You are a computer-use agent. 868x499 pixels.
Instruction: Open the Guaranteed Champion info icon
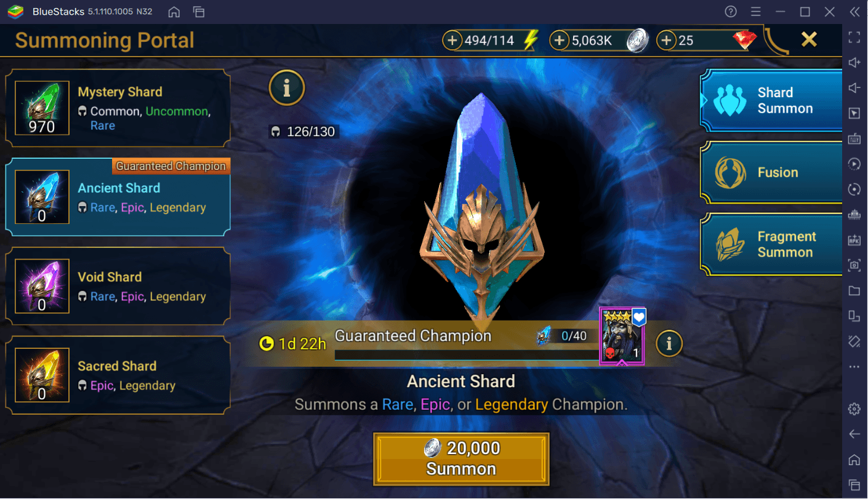669,344
